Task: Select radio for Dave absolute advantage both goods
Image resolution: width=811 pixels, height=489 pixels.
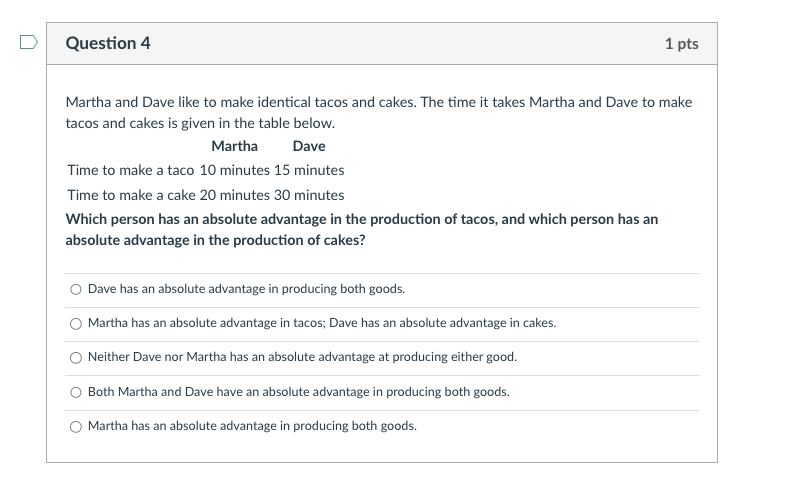Action: click(76, 289)
